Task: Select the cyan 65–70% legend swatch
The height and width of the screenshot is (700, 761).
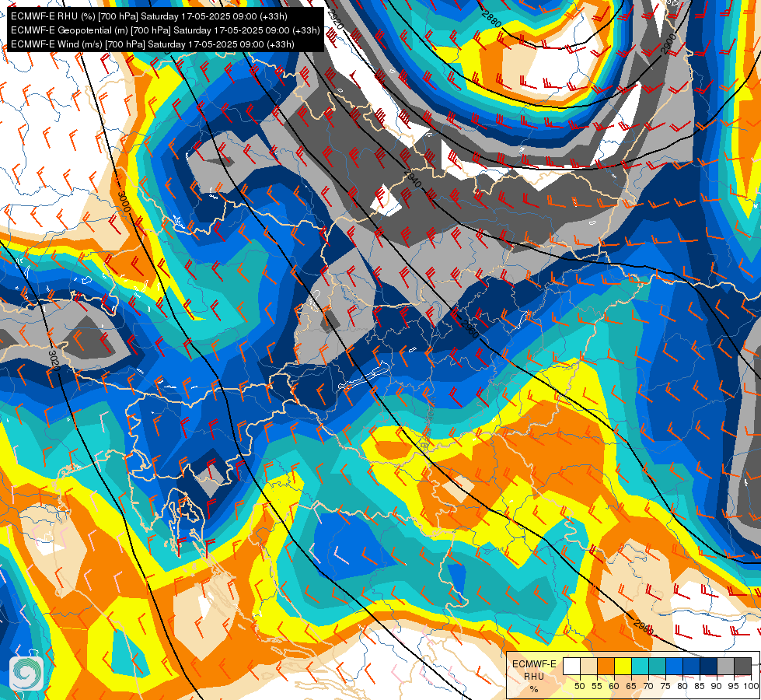Action: (640, 667)
